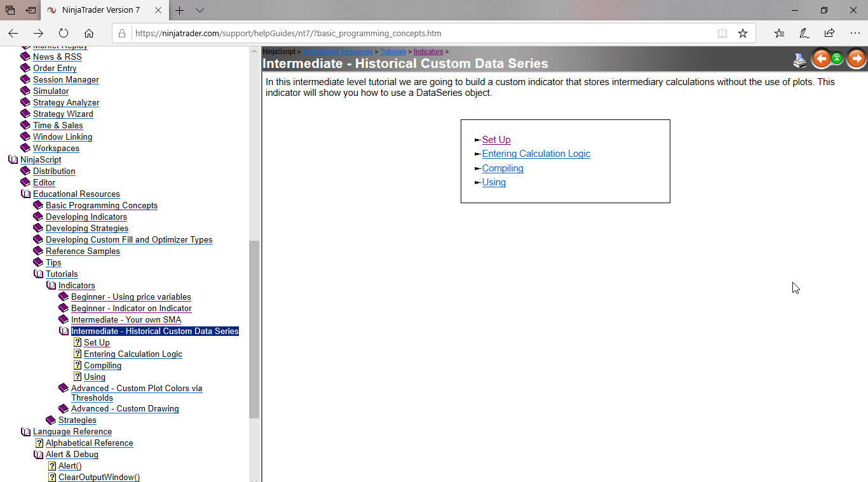Open the Reference Samples tree entry
This screenshot has width=868, height=482.
point(83,251)
